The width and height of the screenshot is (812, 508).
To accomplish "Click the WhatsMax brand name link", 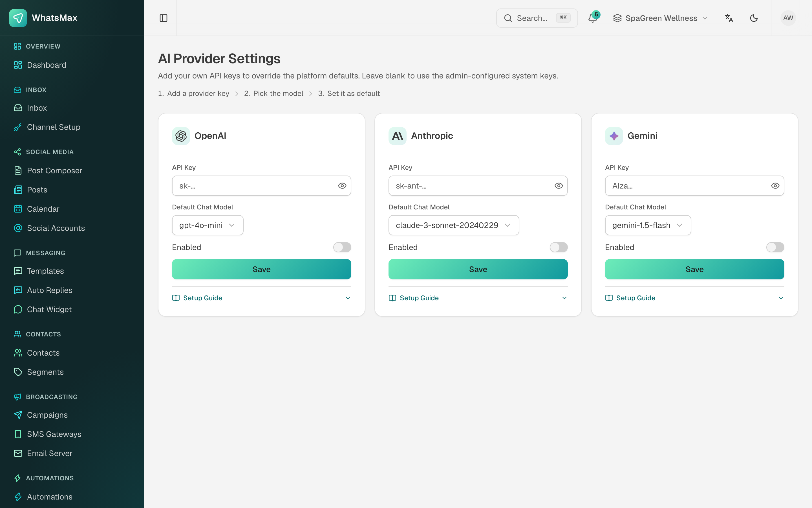I will click(54, 18).
